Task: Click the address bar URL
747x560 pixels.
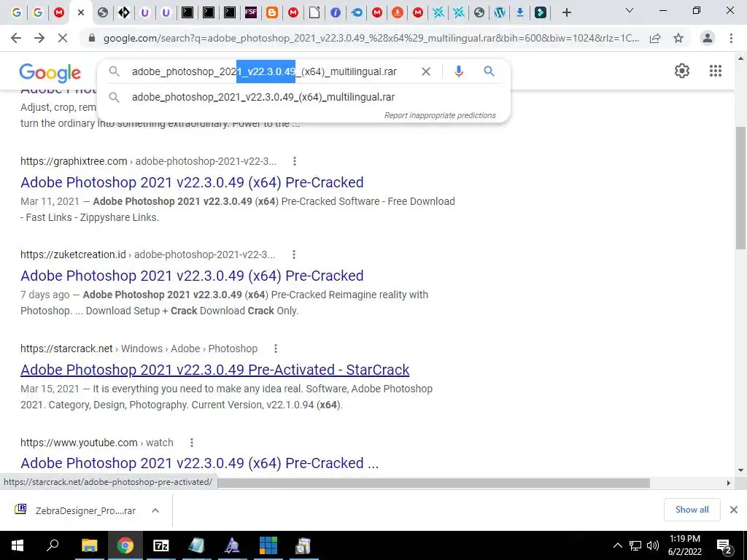Action: (x=371, y=38)
